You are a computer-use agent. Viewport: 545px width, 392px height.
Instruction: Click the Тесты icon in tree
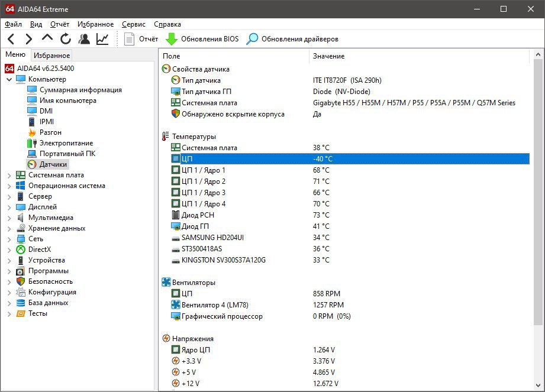21,313
